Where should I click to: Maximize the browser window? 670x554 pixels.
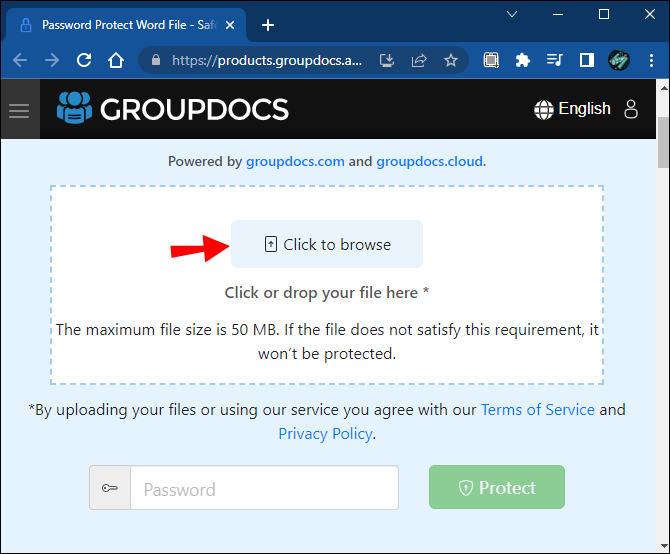(x=604, y=15)
